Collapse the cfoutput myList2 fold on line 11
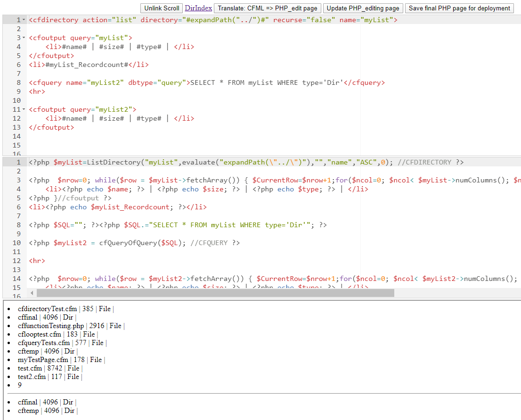521x420 pixels. (x=24, y=109)
